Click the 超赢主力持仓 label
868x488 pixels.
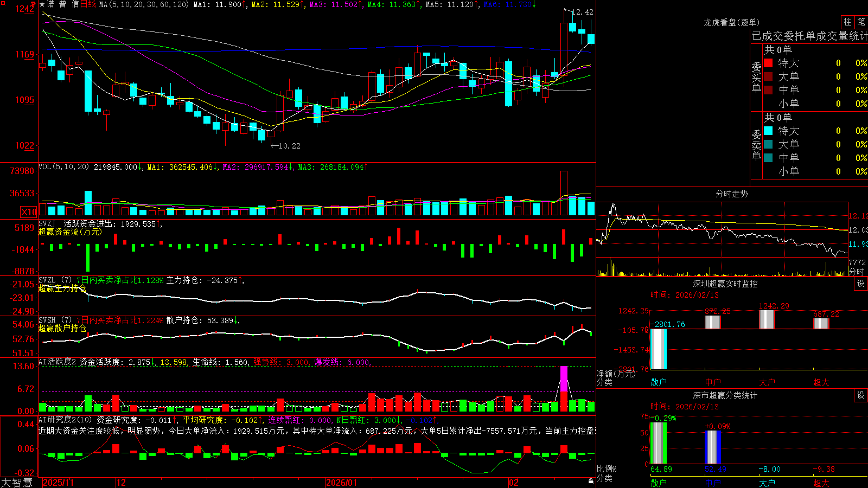click(62, 288)
